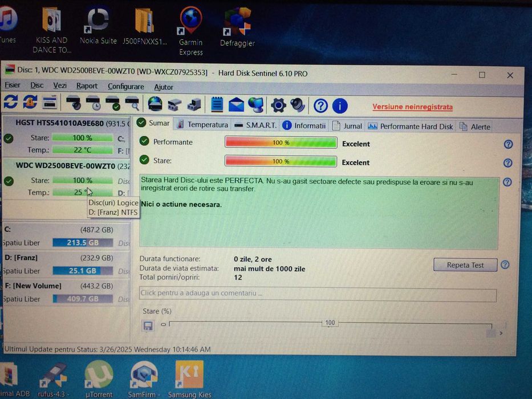
Task: Open the SamFirm desktop shortcut
Action: 144,379
